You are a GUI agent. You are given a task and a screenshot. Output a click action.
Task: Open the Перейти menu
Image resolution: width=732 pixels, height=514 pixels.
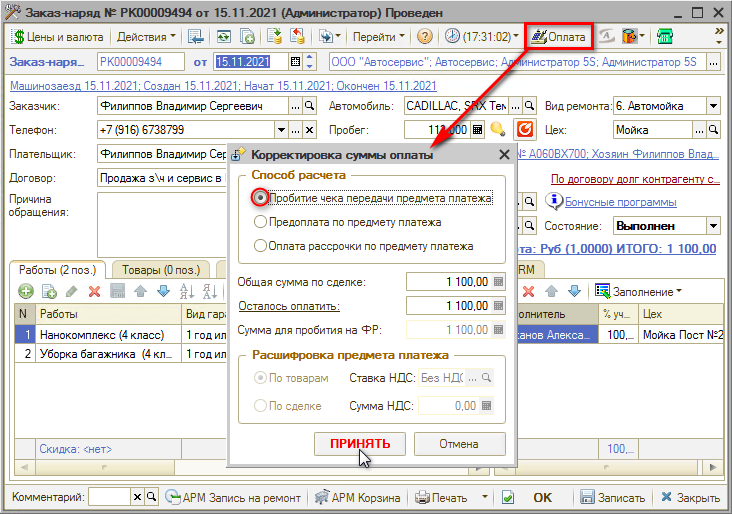point(379,37)
